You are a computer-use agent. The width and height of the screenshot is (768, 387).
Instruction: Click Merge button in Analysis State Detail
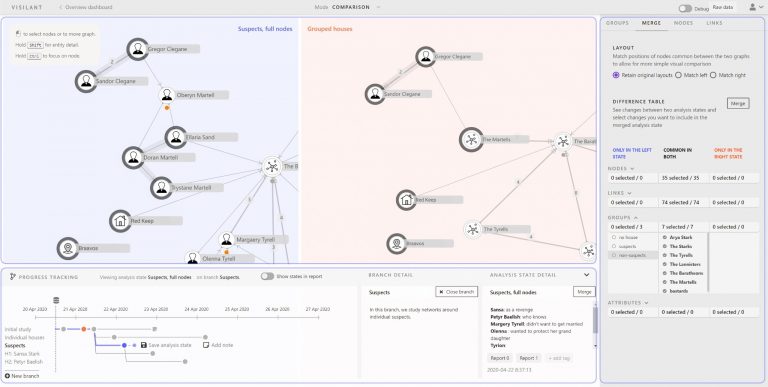[584, 292]
